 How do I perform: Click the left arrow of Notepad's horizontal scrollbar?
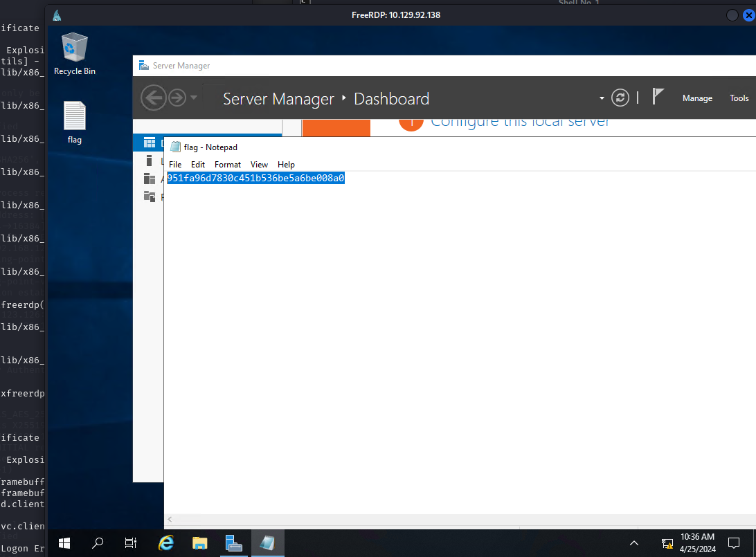click(x=170, y=520)
